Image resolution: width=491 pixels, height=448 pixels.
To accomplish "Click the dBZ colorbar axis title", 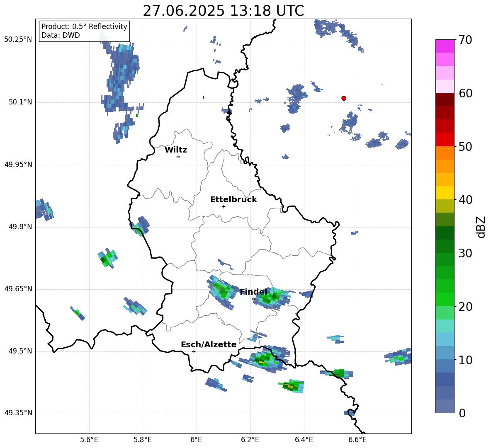I will click(x=481, y=227).
